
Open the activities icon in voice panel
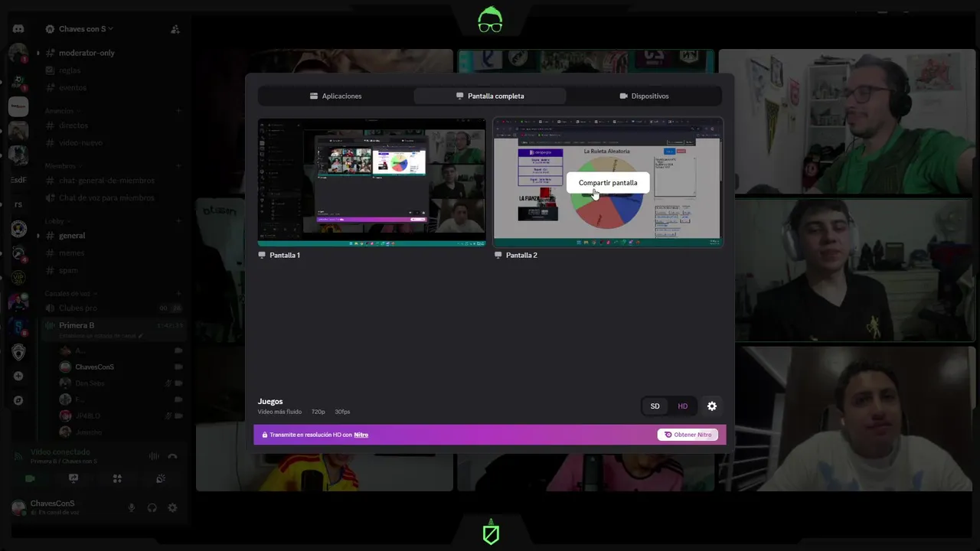[117, 478]
